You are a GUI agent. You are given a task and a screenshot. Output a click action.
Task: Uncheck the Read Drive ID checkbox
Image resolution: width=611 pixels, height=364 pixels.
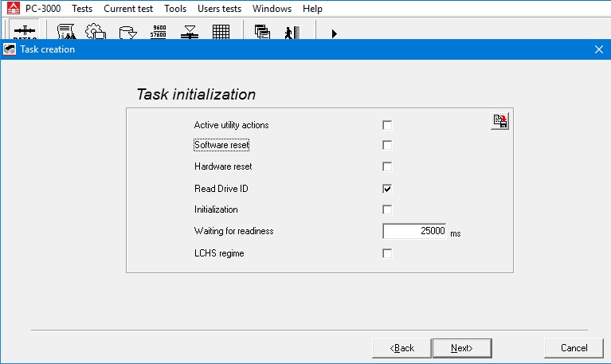tap(387, 189)
